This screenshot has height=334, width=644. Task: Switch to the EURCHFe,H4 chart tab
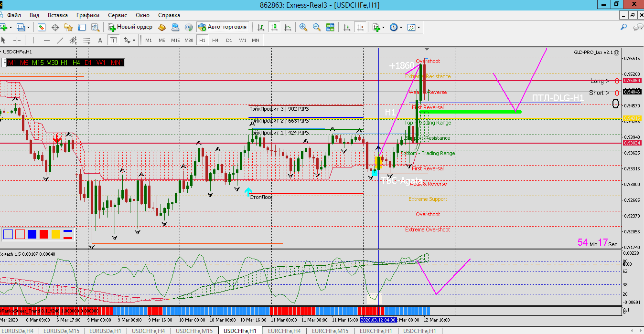point(284,331)
